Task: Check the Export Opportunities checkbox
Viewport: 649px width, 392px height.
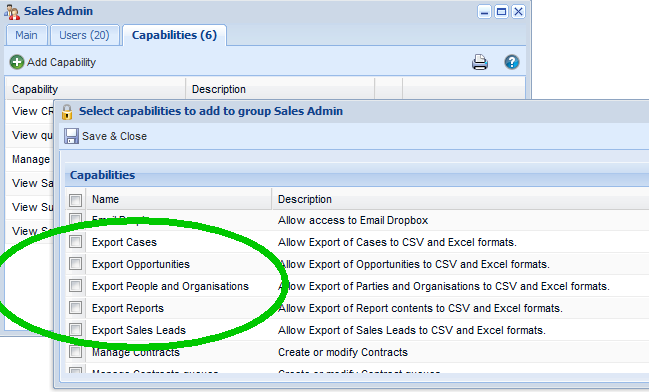Action: pos(75,263)
